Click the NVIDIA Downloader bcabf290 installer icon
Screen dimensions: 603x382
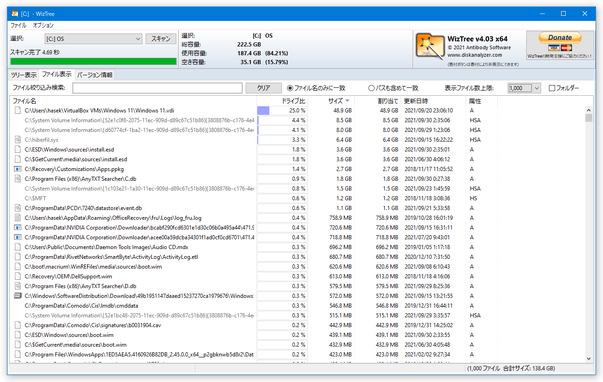coord(17,228)
